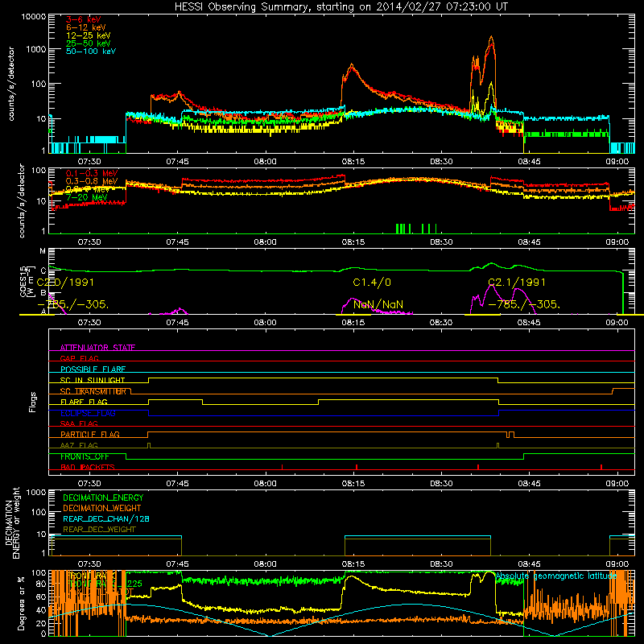Click the 08:15 flare peak in top panel
Image resolution: width=644 pixels, height=644 pixels.
coord(352,65)
